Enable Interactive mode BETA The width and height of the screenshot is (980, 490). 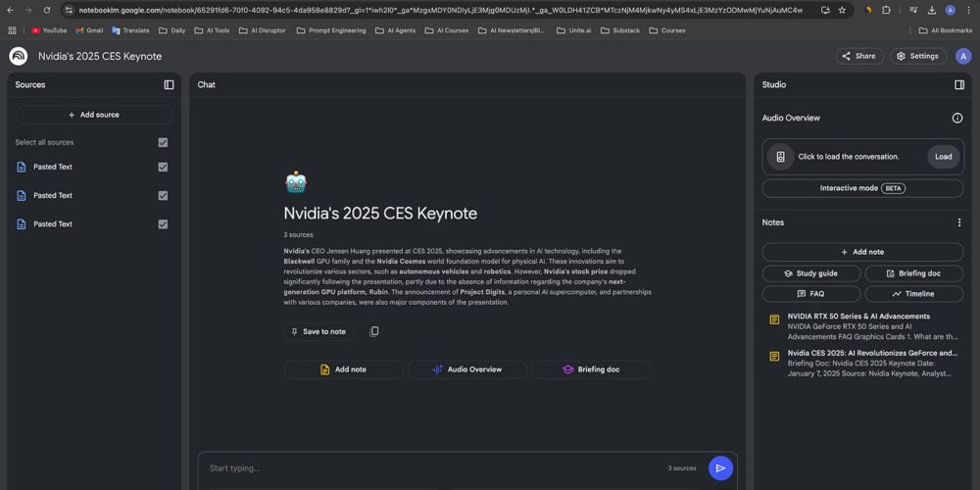click(x=862, y=188)
